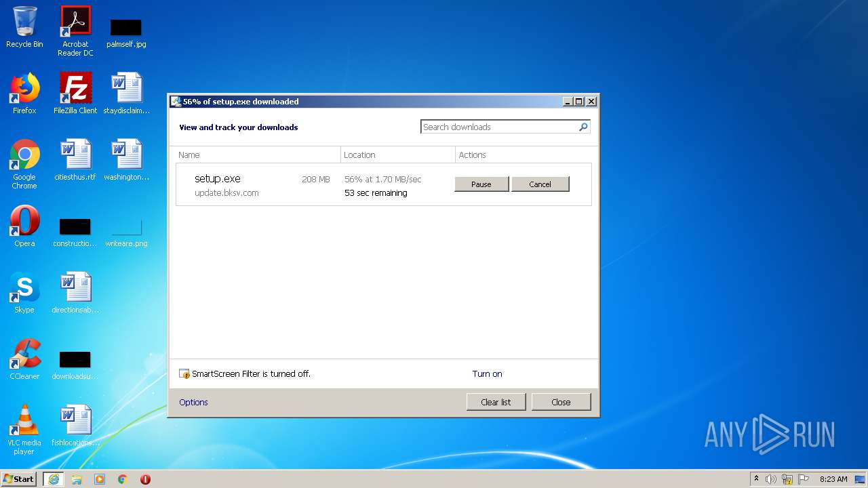868x488 pixels.
Task: Launch VLC media player shortcut
Action: 24,430
